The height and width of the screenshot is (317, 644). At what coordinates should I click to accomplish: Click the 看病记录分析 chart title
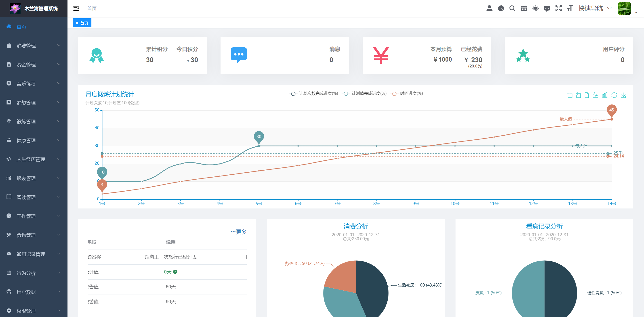click(544, 226)
